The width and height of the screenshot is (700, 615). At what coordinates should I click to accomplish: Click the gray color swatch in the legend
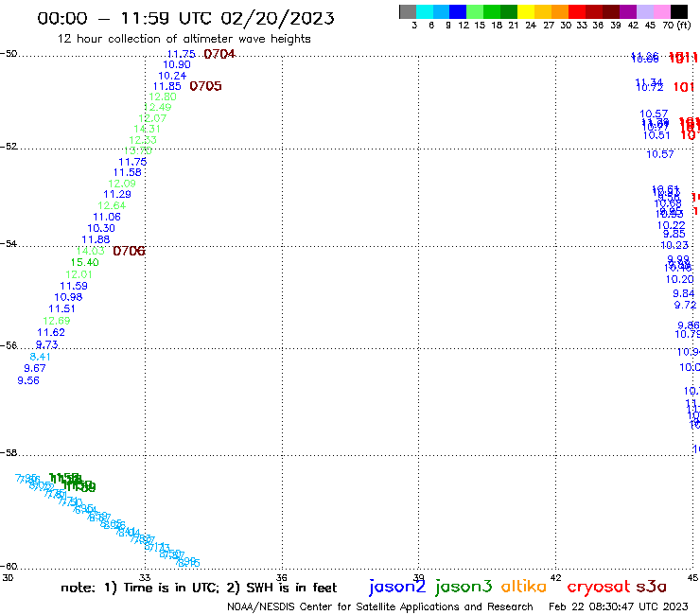click(408, 11)
